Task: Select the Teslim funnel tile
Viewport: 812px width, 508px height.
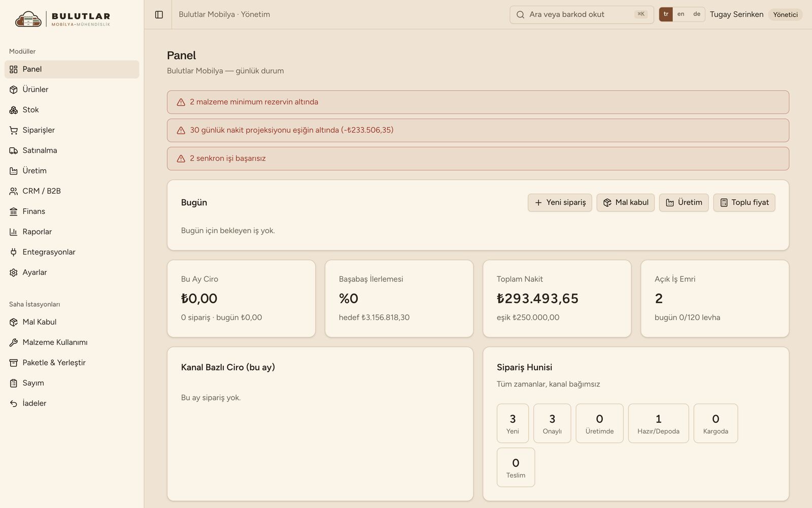Action: [516, 467]
